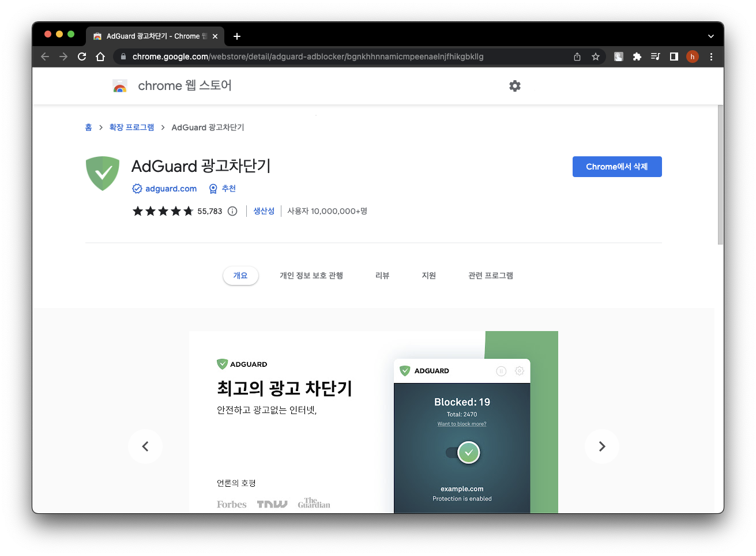Close the AdGuard 광고차단기 tab
This screenshot has height=556, width=756.
tap(215, 36)
